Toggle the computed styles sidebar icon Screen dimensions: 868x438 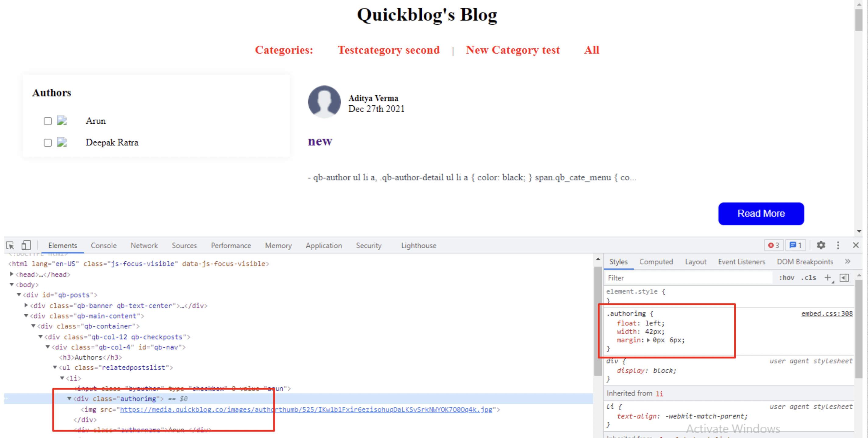[844, 278]
